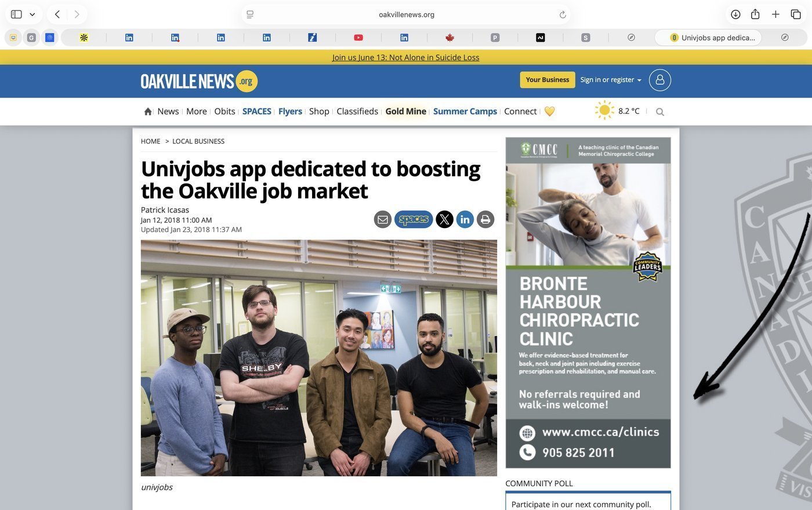Open the Gold Mine menu item

pos(406,111)
